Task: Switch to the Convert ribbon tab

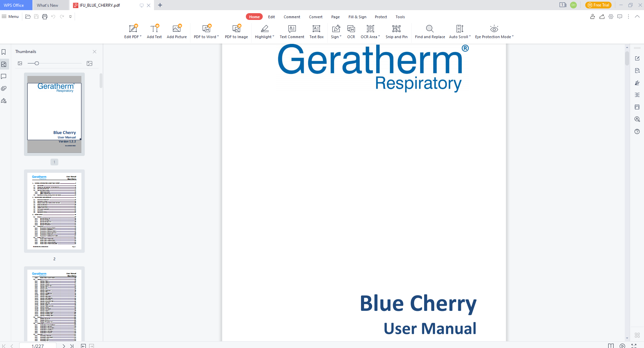Action: tap(316, 17)
